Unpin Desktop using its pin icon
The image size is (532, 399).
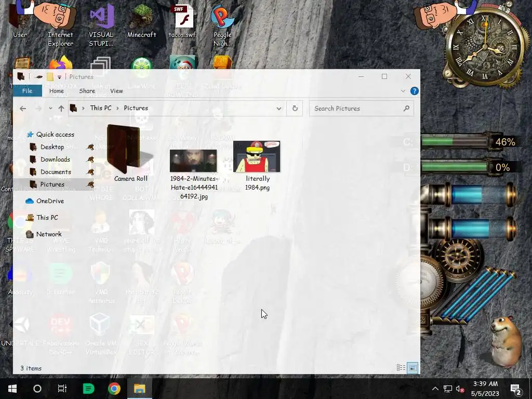point(90,147)
